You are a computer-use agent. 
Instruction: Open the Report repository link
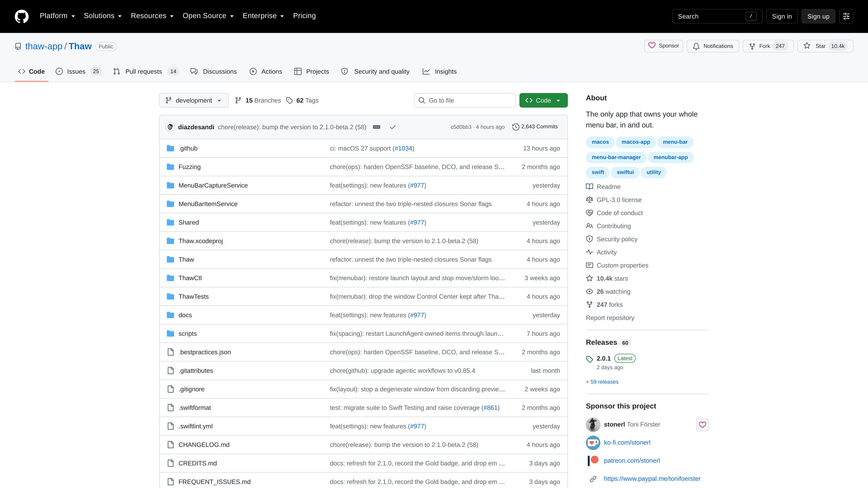(x=610, y=318)
